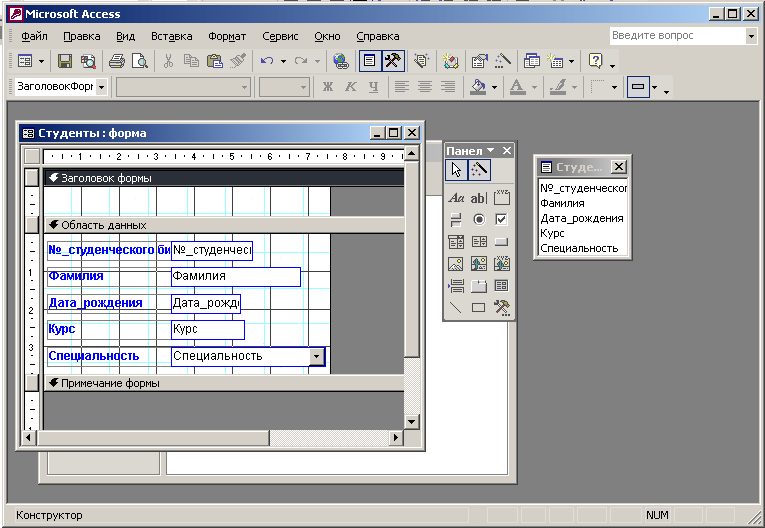Click the Undo arrow icon
Viewport: 765px width, 528px height.
click(267, 61)
